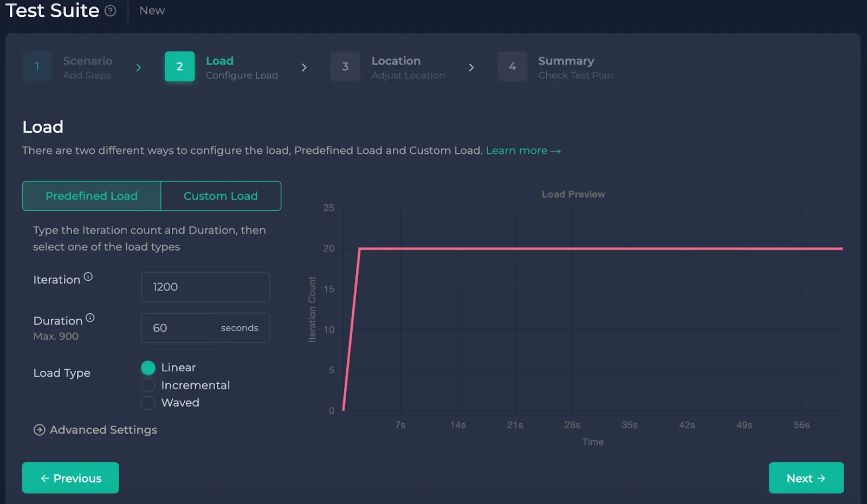This screenshot has height=504, width=867.
Task: Select the Linear load type
Action: 148,367
